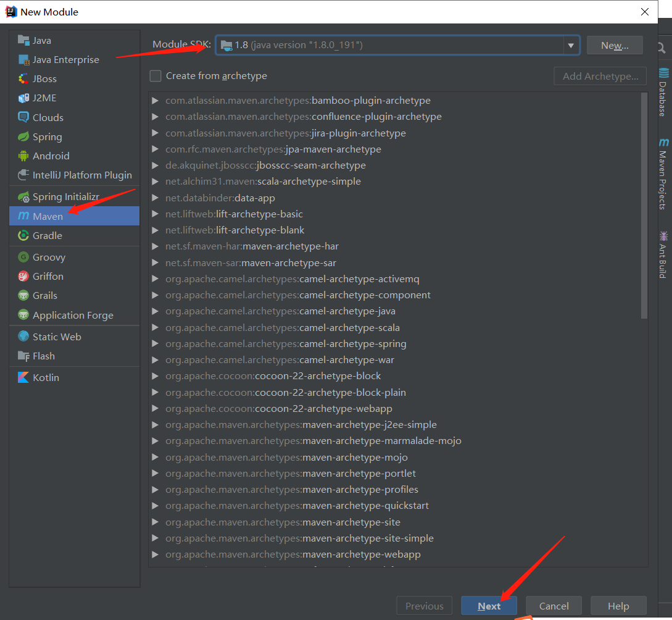Click the New... SDK button

615,46
